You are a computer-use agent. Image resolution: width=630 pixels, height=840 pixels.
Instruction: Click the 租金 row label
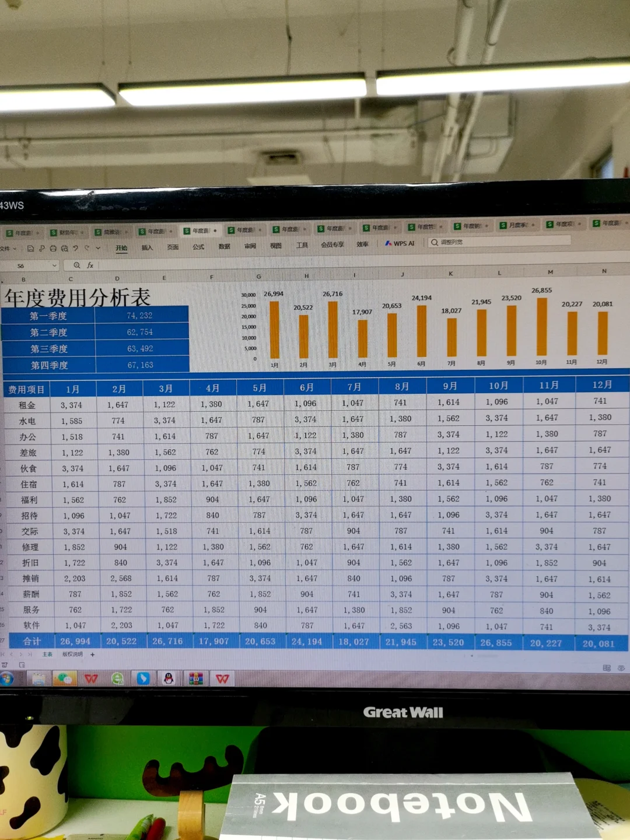click(27, 405)
